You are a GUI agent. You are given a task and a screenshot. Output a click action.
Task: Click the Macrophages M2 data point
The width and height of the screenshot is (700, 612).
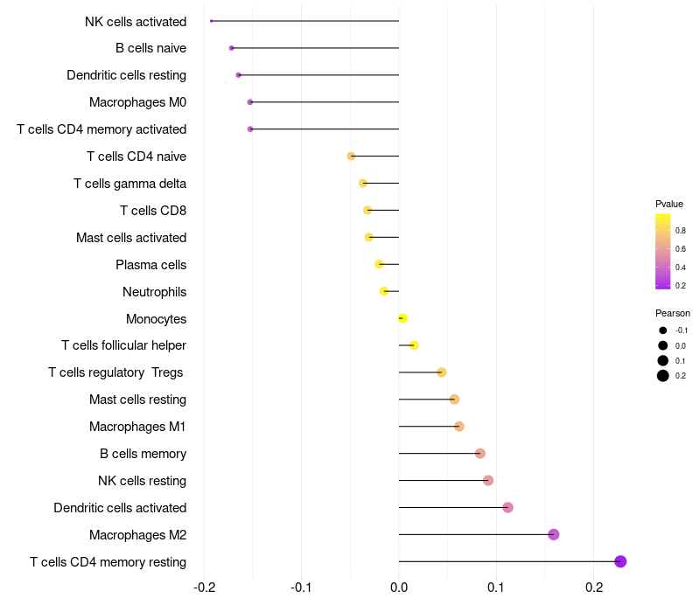[553, 534]
